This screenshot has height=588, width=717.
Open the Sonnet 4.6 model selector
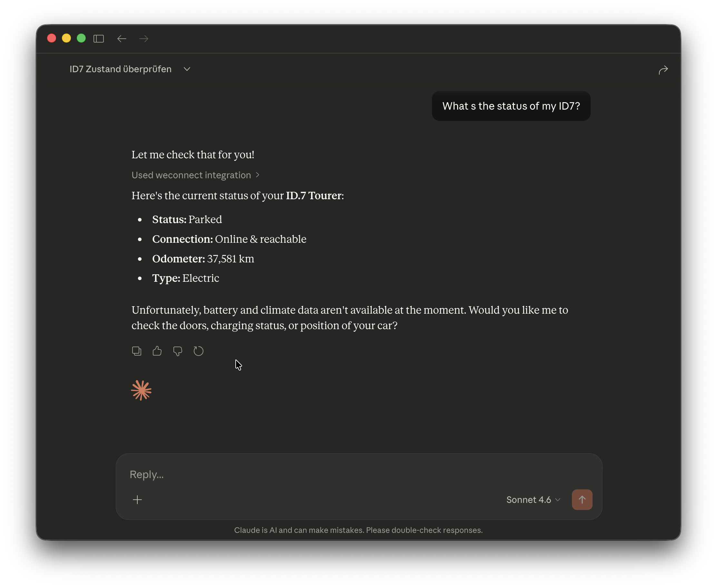click(534, 500)
